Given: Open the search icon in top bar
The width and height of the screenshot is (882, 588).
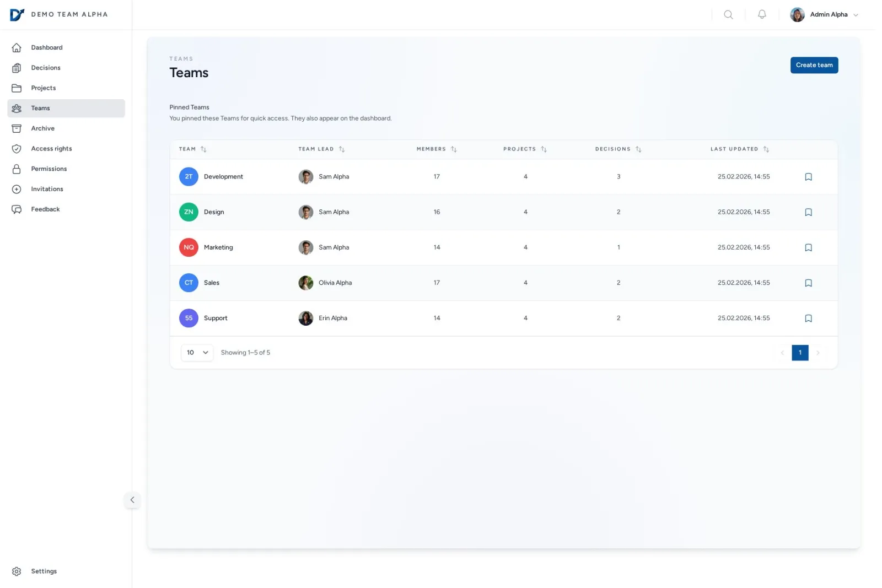Looking at the screenshot, I should [728, 14].
